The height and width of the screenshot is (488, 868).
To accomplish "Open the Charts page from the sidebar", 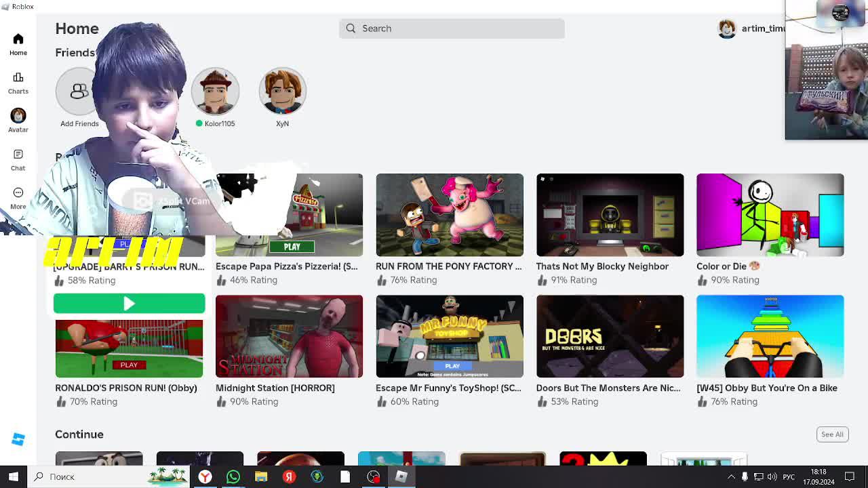I will click(x=18, y=78).
